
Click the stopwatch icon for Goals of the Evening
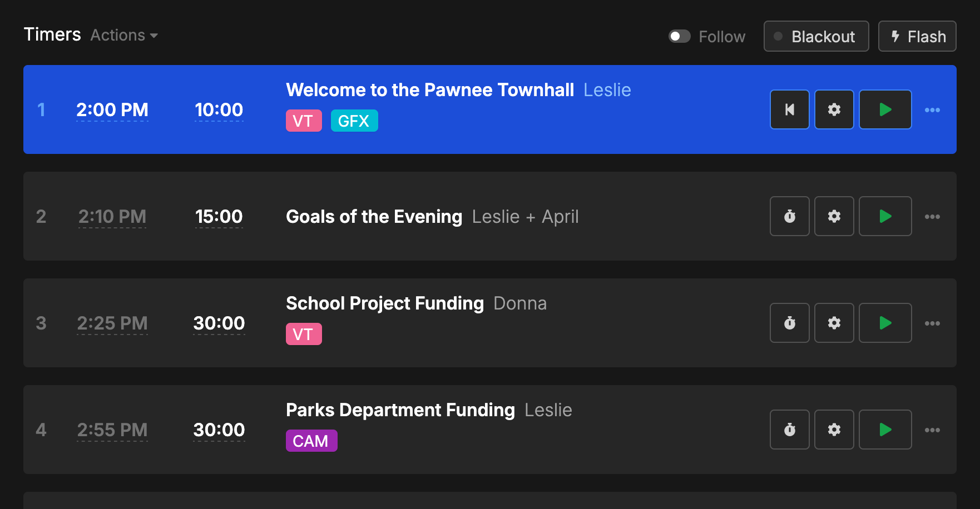[x=789, y=216]
